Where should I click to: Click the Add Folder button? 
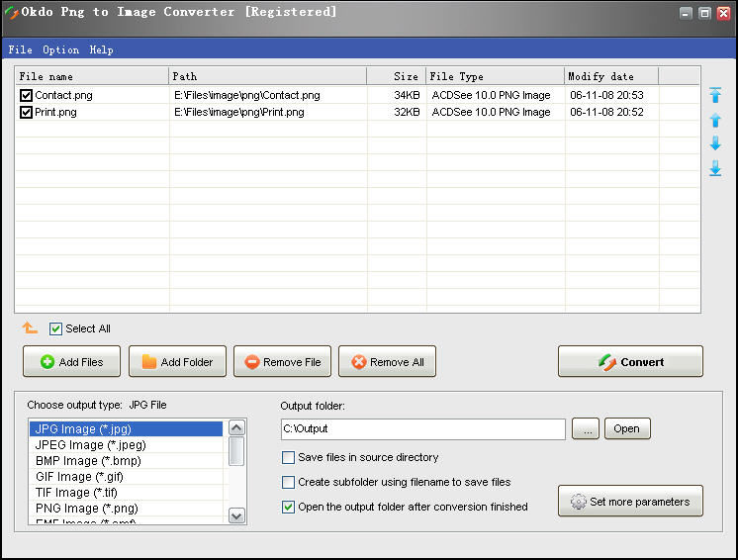coord(177,361)
